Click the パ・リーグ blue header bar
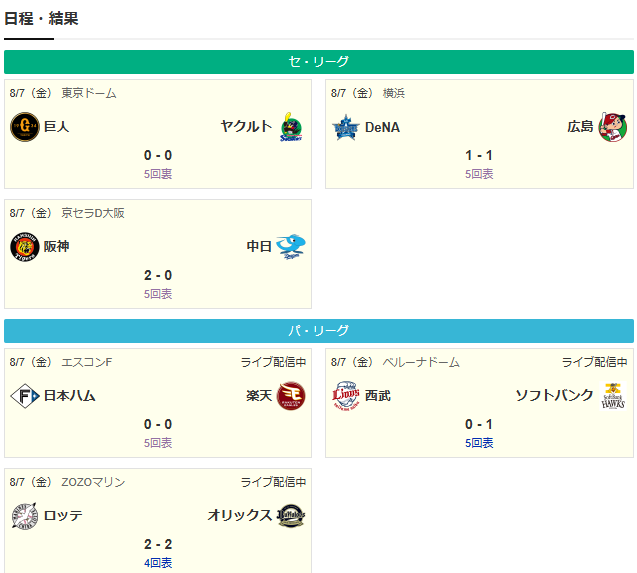Screen dimensions: 637x573 (319, 331)
